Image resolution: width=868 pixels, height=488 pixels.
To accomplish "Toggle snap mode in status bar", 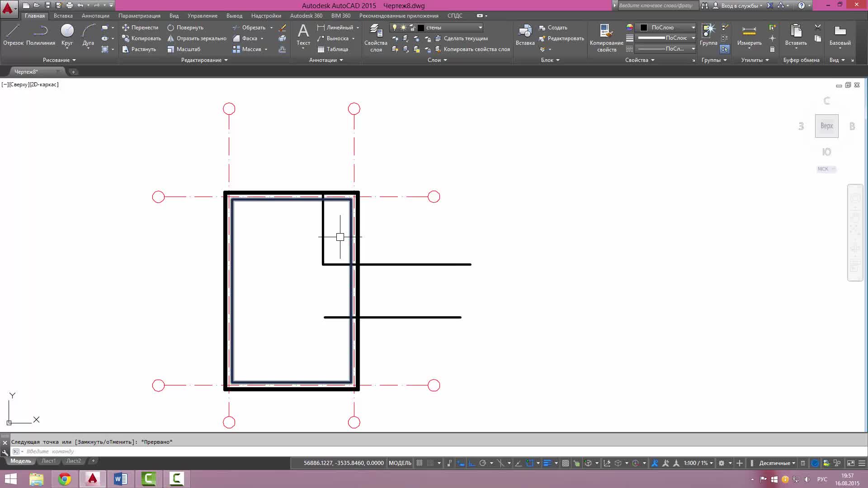I will tap(430, 463).
